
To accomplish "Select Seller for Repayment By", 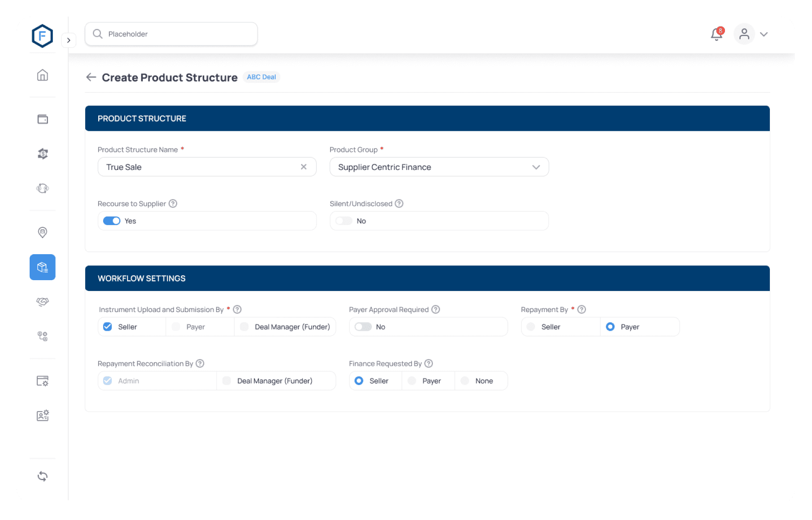I will click(531, 327).
